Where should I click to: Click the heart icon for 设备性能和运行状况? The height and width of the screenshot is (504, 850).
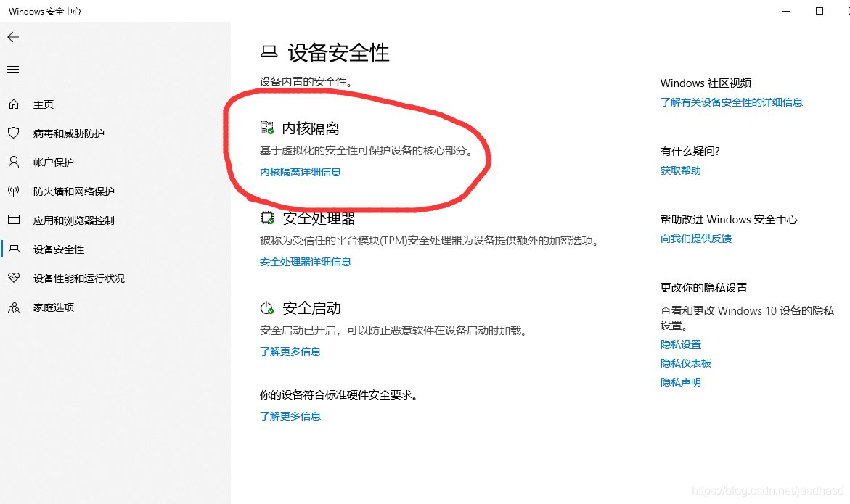[x=14, y=278]
